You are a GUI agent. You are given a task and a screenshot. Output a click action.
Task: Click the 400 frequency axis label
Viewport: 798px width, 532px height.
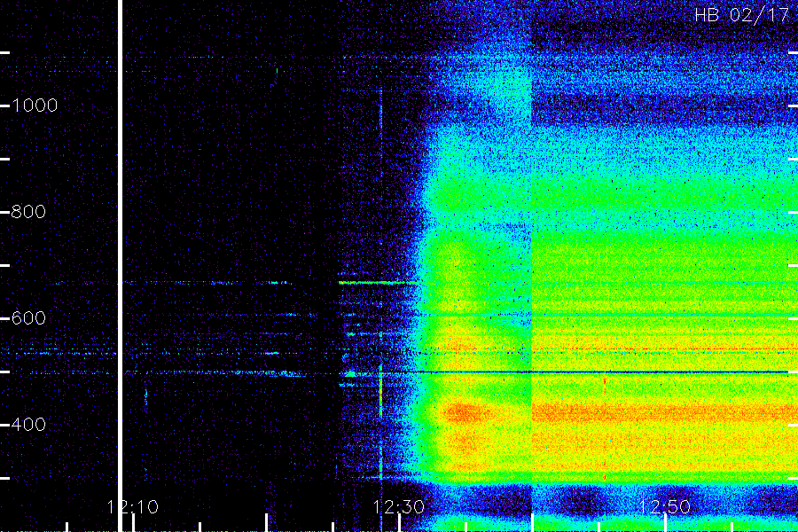(28, 425)
